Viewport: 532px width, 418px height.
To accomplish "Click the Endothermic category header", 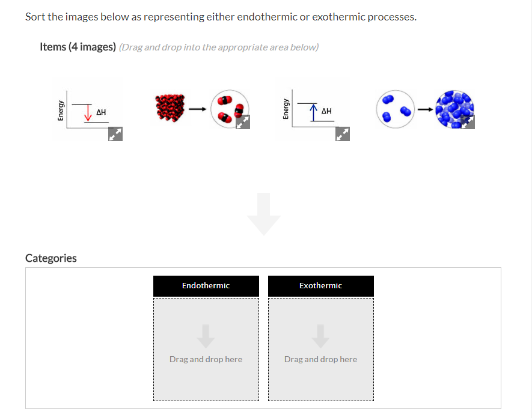I will point(206,286).
